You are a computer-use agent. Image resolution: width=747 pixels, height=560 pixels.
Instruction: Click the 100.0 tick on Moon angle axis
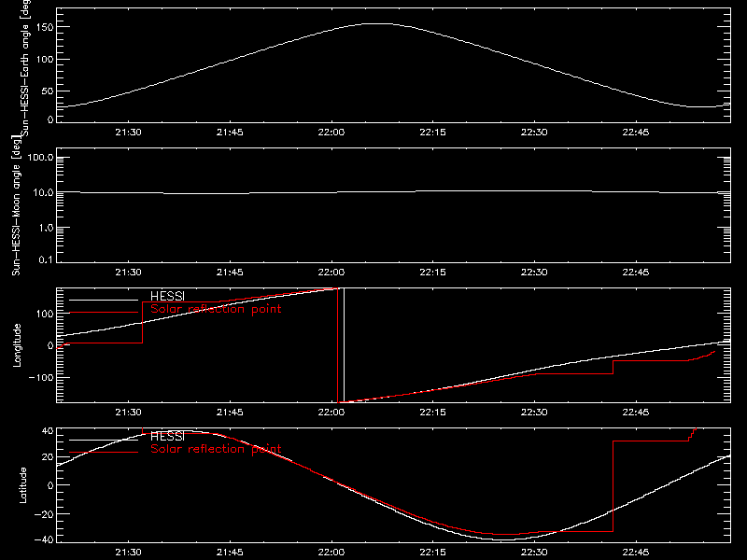pos(41,158)
